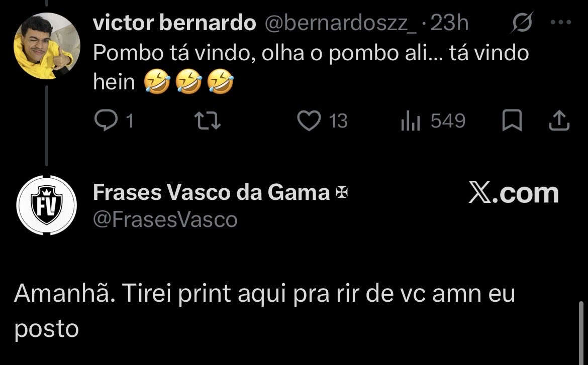Retweet victor bernardo's post

208,120
